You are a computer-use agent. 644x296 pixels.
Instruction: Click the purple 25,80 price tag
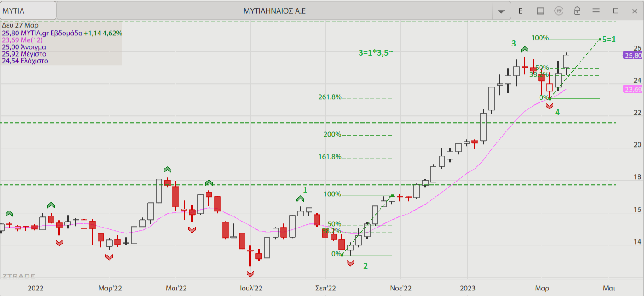[633, 55]
